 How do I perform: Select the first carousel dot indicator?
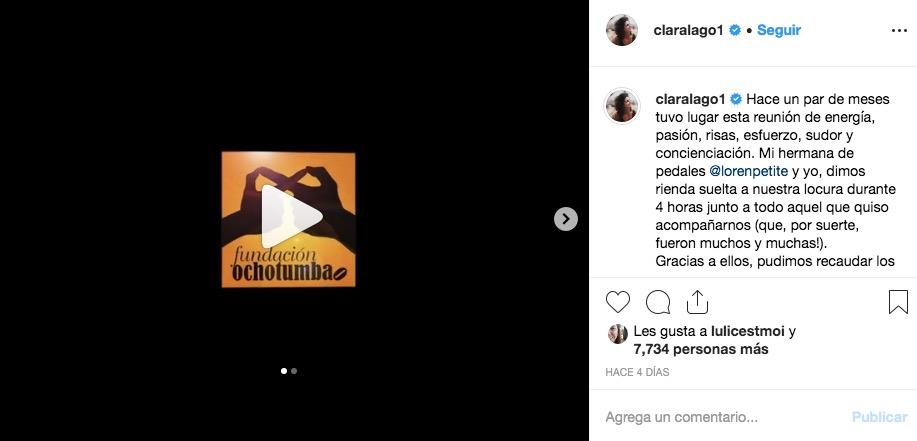[284, 371]
